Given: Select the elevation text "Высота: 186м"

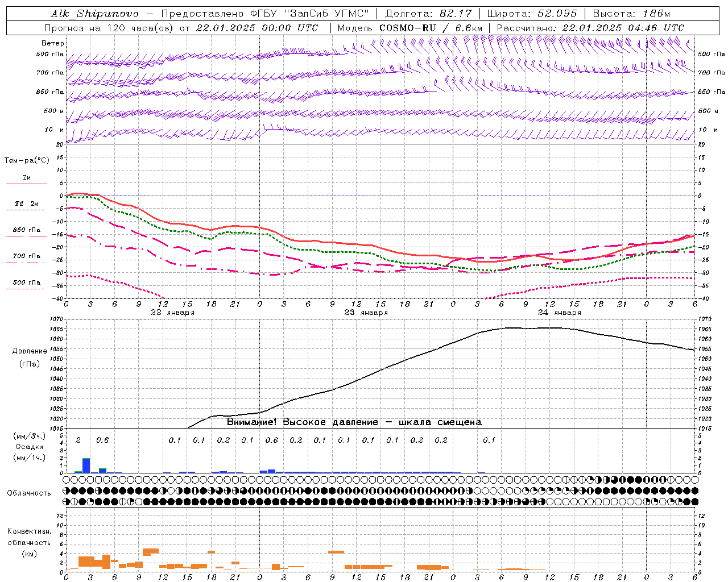Looking at the screenshot, I should (632, 14).
